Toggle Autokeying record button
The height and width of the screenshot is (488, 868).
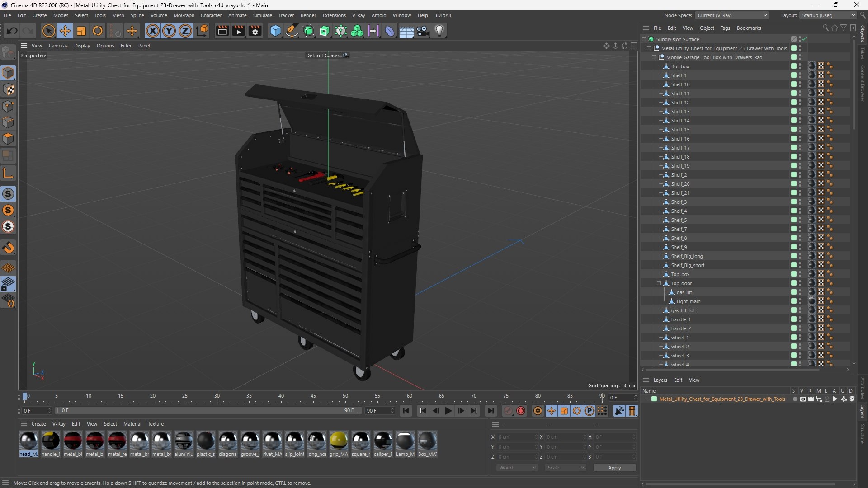[x=521, y=411]
